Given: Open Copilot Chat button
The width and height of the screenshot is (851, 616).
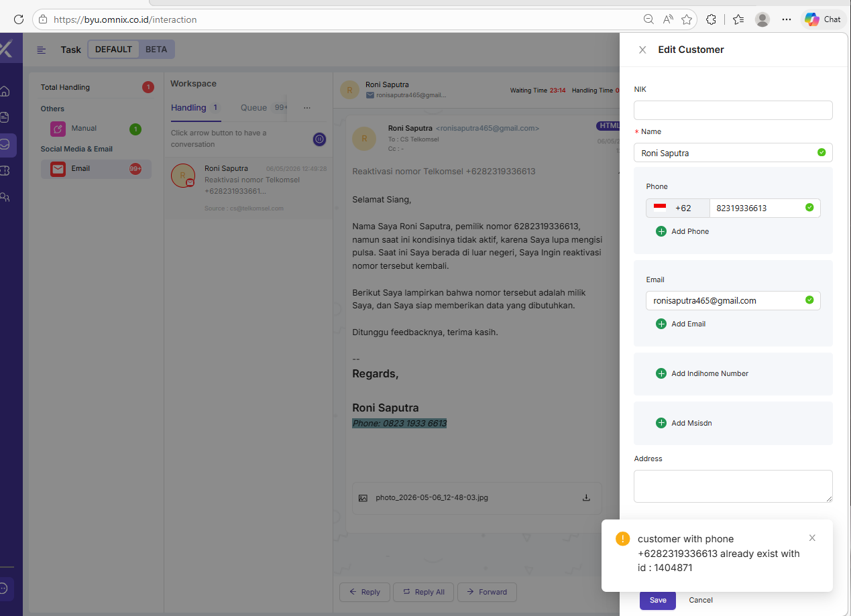Looking at the screenshot, I should (x=823, y=19).
